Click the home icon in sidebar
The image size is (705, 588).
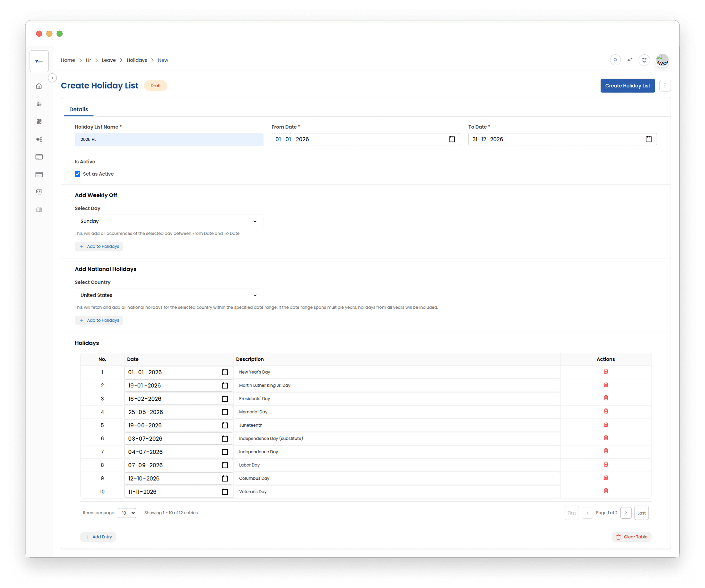click(x=39, y=86)
